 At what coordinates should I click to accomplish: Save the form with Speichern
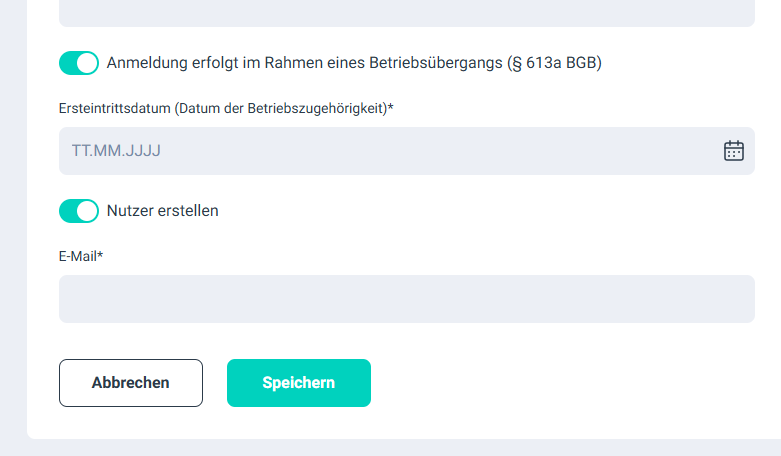tap(298, 383)
